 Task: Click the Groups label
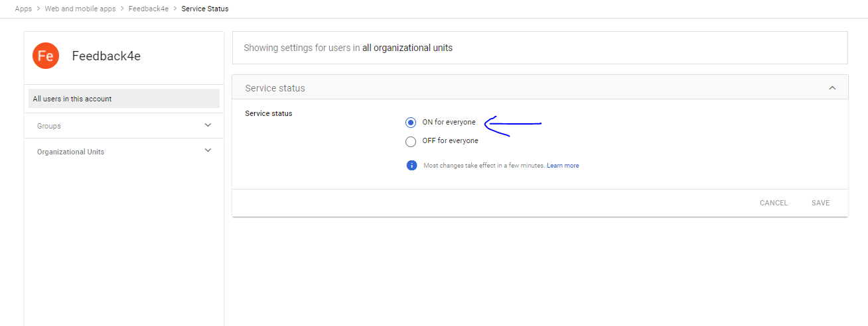[x=49, y=126]
